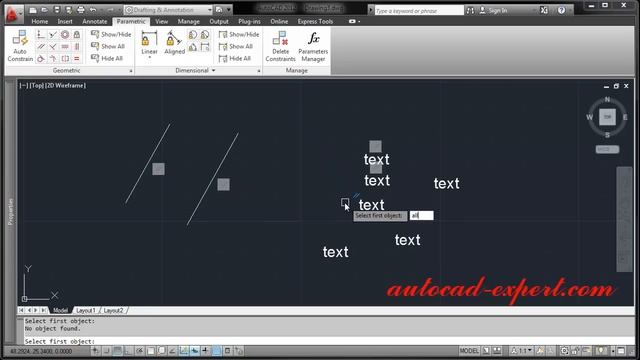Viewport: 640px width, 360px height.
Task: Switch to the Annotate ribbon tab
Action: point(95,21)
